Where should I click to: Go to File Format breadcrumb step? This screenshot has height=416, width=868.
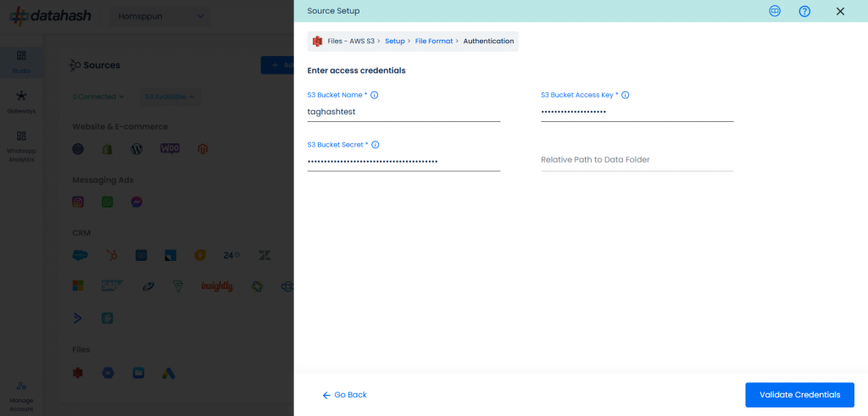point(434,42)
